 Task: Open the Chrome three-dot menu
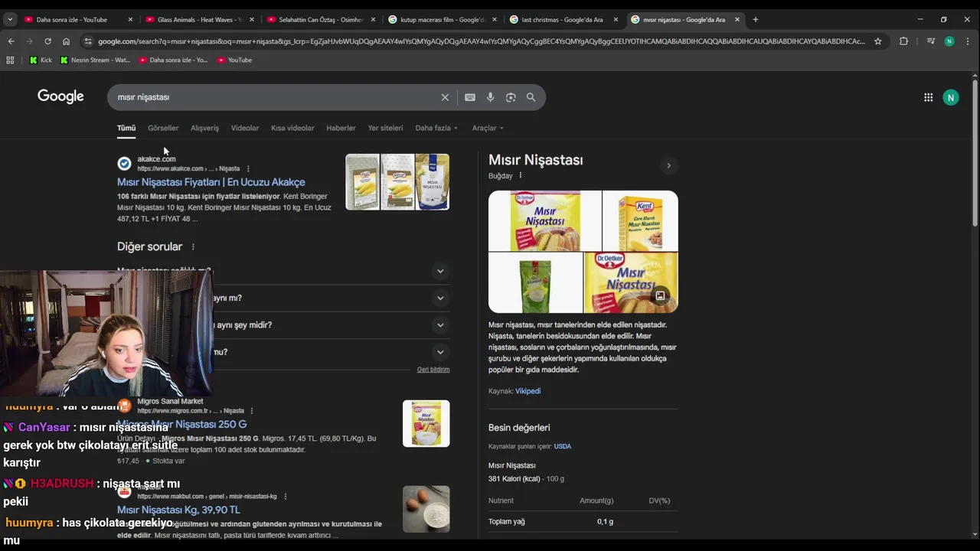(x=969, y=41)
